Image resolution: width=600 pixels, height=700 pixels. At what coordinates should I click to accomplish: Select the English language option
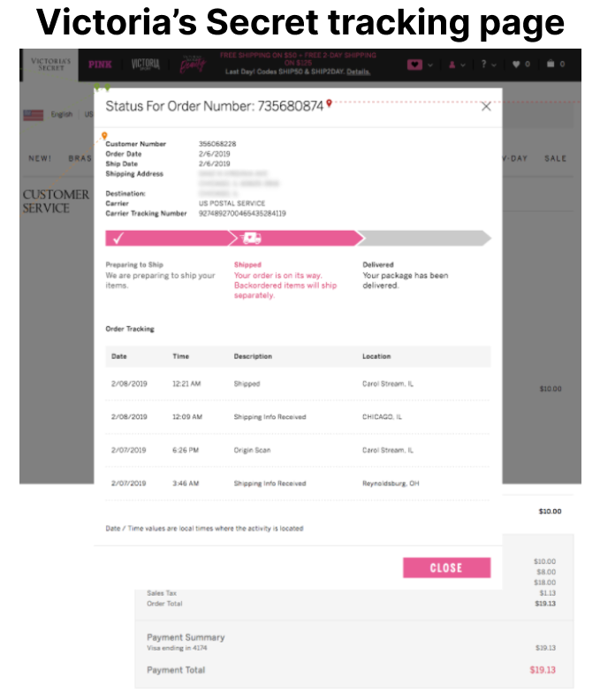[x=62, y=114]
